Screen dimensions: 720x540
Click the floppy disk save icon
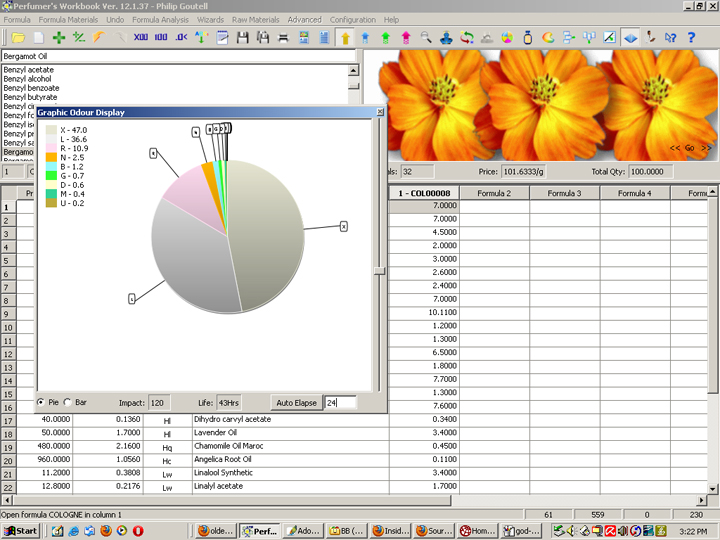coord(241,37)
